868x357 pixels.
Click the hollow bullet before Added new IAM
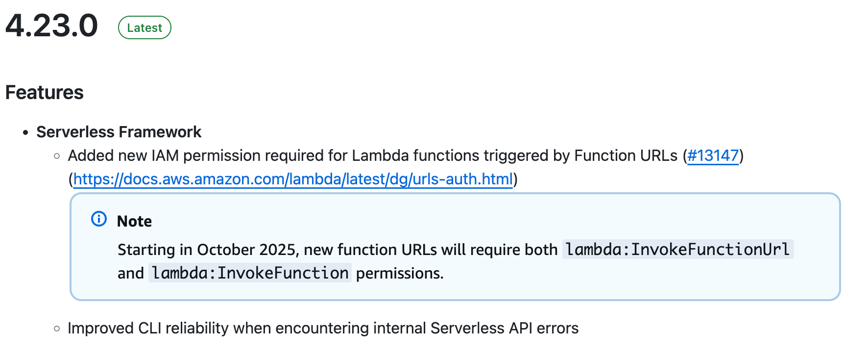click(57, 156)
